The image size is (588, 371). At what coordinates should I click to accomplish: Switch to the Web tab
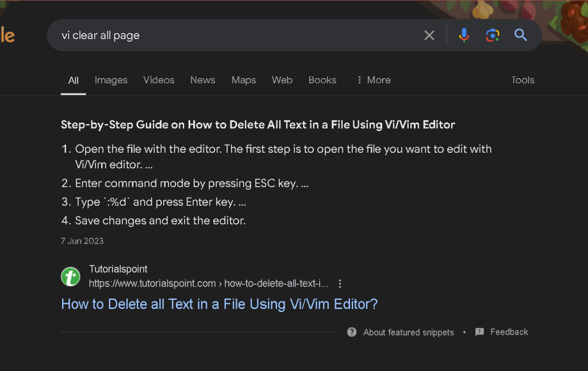(282, 80)
